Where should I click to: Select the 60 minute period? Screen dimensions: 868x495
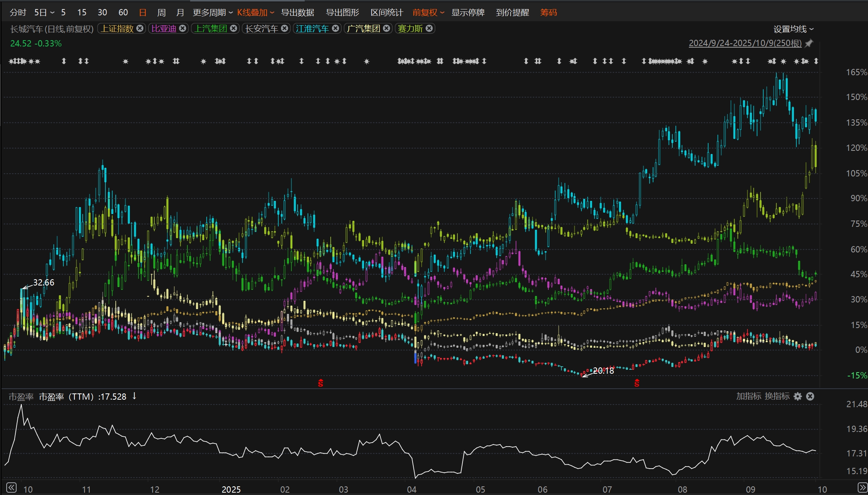click(123, 13)
